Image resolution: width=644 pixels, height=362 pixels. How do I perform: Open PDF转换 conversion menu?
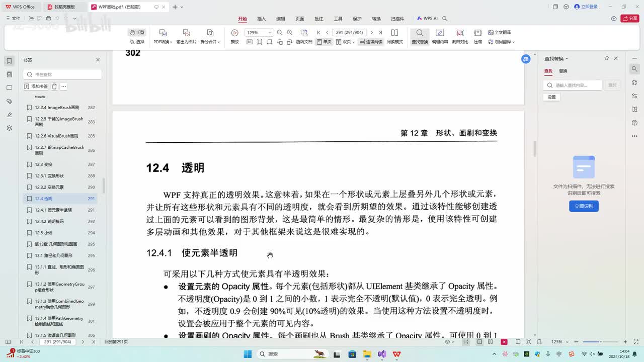163,37
